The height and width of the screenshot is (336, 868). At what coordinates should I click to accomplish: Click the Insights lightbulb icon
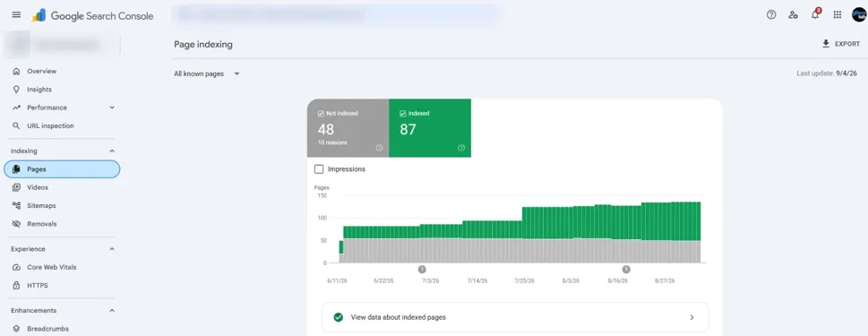[x=16, y=89]
